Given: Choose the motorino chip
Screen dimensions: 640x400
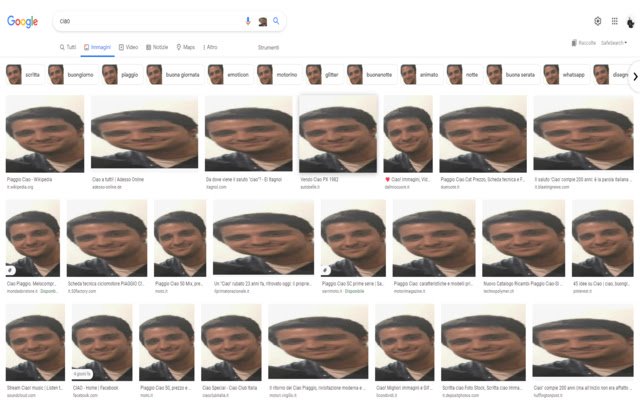Looking at the screenshot, I should tap(278, 75).
